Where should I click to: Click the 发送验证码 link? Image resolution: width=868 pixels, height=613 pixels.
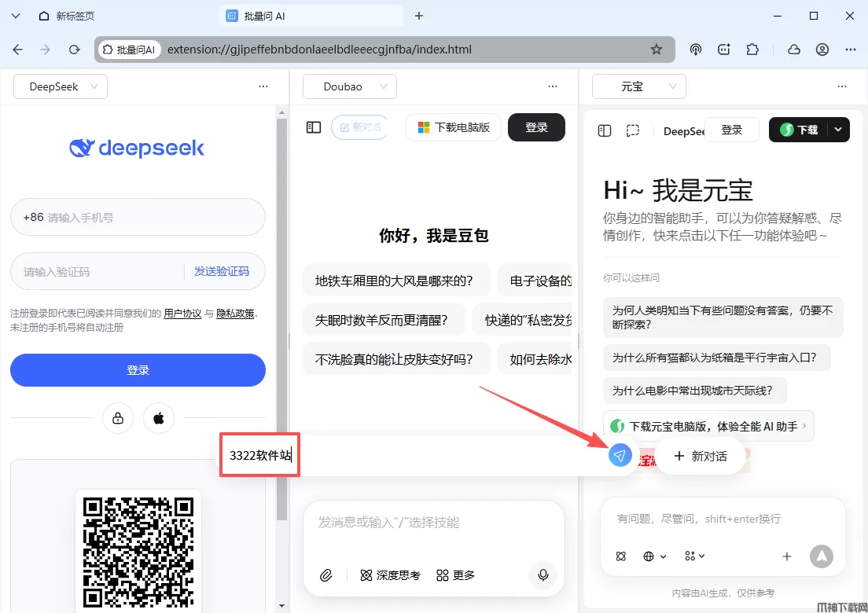click(x=222, y=271)
